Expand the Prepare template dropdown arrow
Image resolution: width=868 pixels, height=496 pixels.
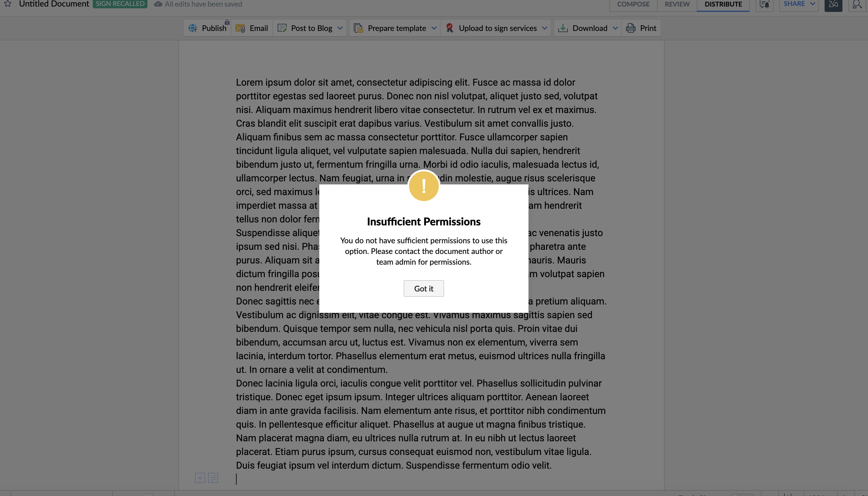[434, 28]
